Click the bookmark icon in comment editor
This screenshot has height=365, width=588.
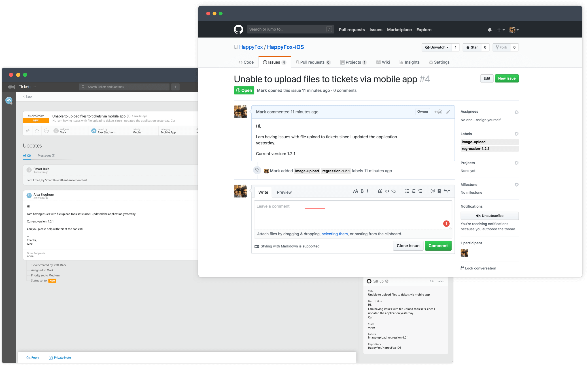click(x=439, y=192)
